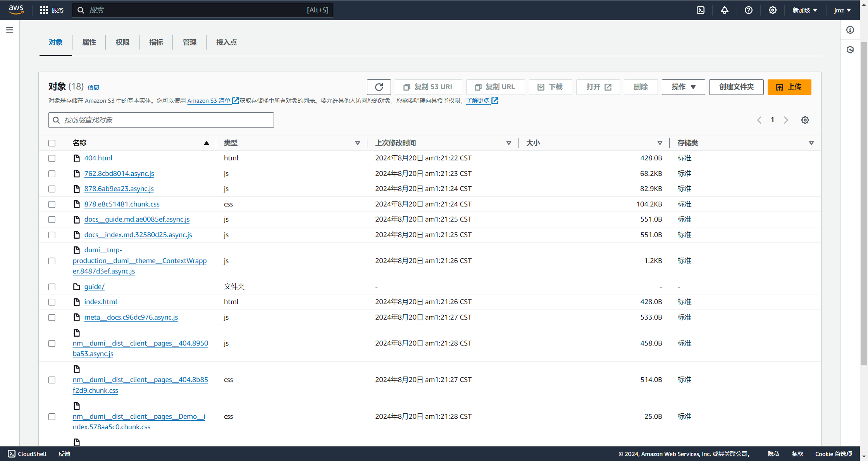Image resolution: width=868 pixels, height=461 pixels.
Task: Click the 删除 delete button
Action: [641, 87]
